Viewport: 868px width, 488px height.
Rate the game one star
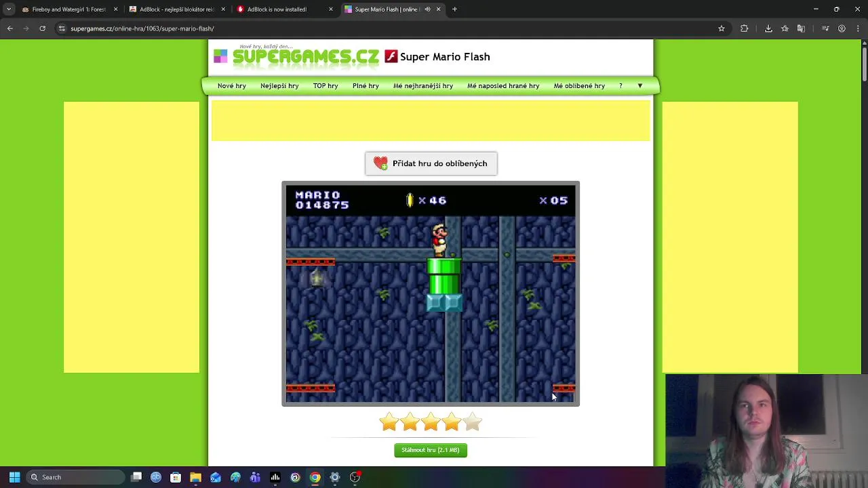tap(389, 423)
